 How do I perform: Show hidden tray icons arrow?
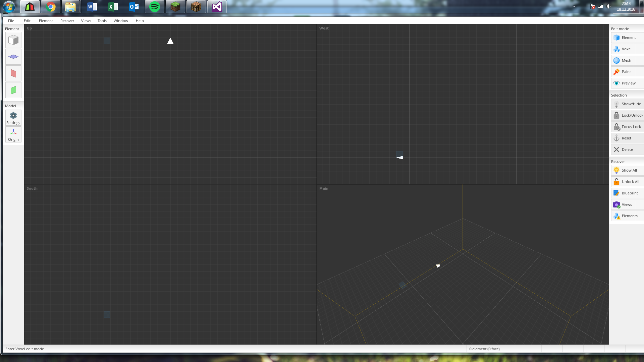(574, 6)
